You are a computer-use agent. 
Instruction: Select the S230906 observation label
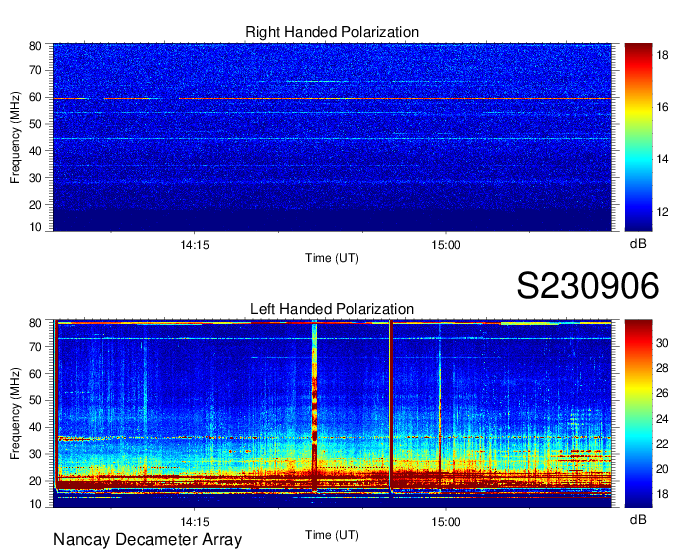coord(588,286)
